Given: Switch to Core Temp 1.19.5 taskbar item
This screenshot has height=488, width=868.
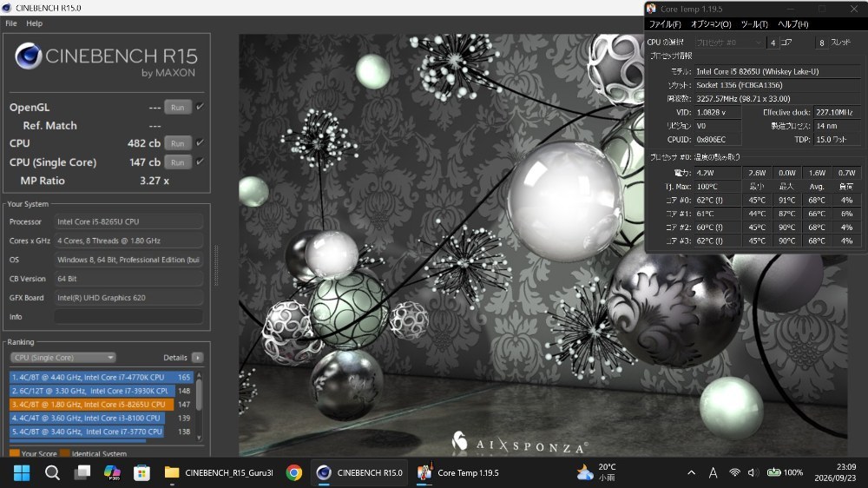Looking at the screenshot, I should pos(458,473).
